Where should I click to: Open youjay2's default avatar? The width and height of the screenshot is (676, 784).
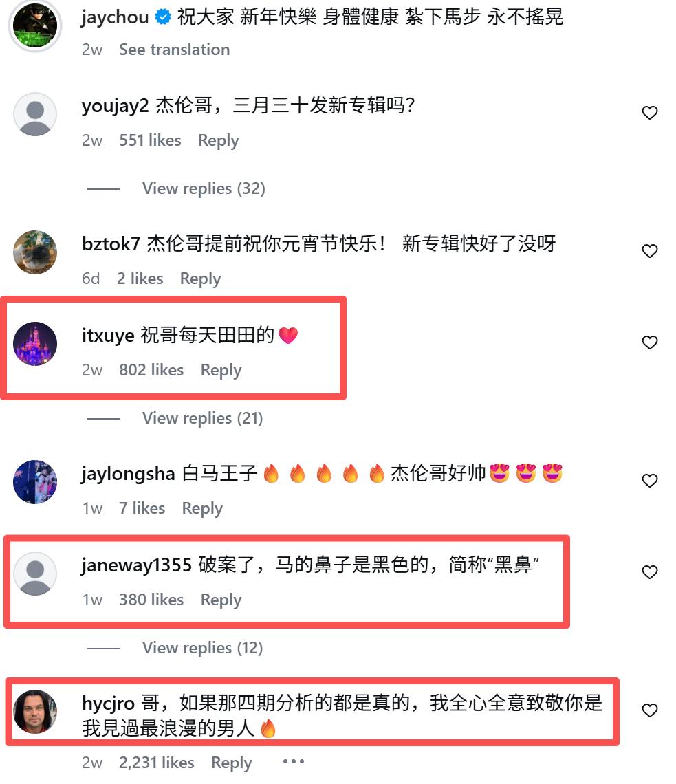[x=35, y=114]
